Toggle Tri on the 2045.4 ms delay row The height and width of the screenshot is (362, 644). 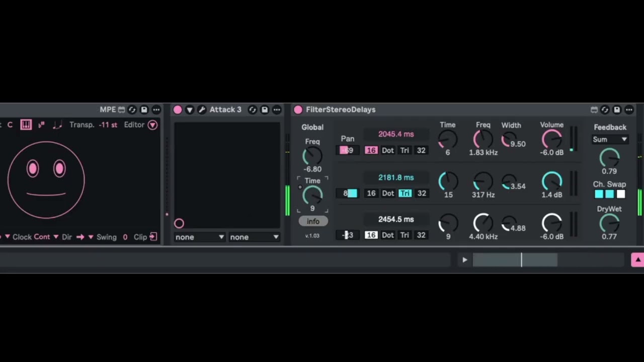click(405, 150)
